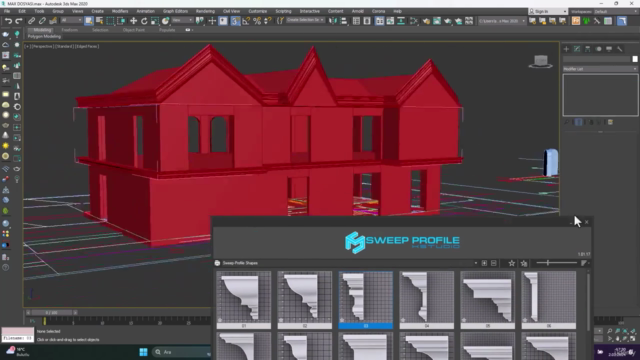640x360 pixels.
Task: Toggle Select and Manipulate mode
Action: click(212, 21)
